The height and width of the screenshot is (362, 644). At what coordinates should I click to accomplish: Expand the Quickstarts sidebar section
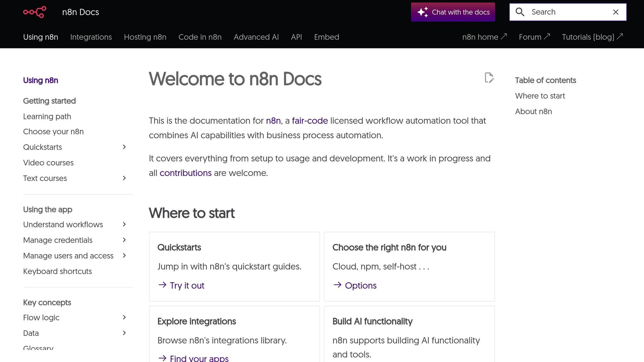tap(124, 147)
